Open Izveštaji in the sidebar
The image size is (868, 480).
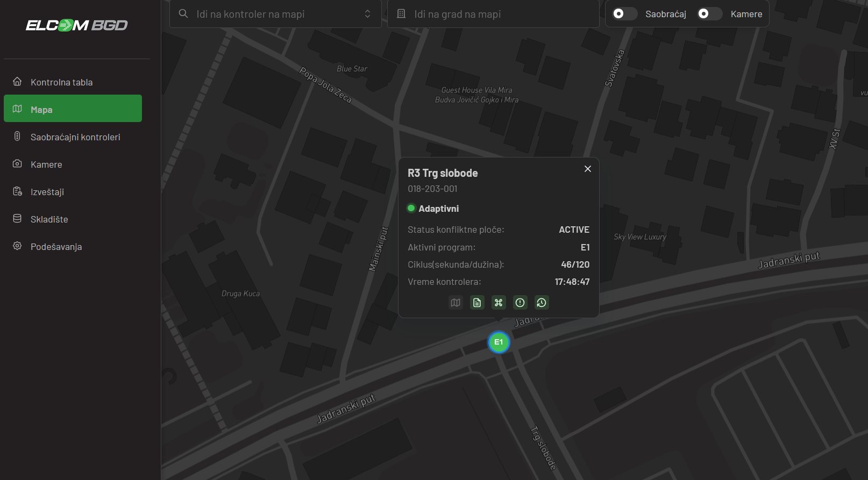[73, 192]
